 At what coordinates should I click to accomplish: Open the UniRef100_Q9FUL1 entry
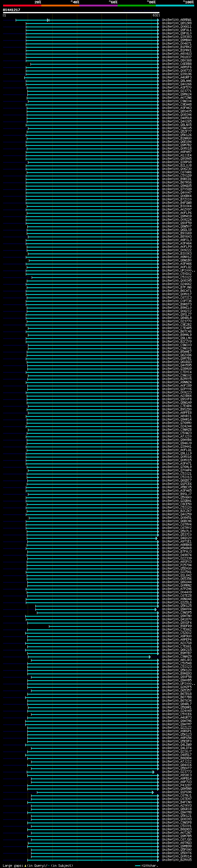[176, 30]
